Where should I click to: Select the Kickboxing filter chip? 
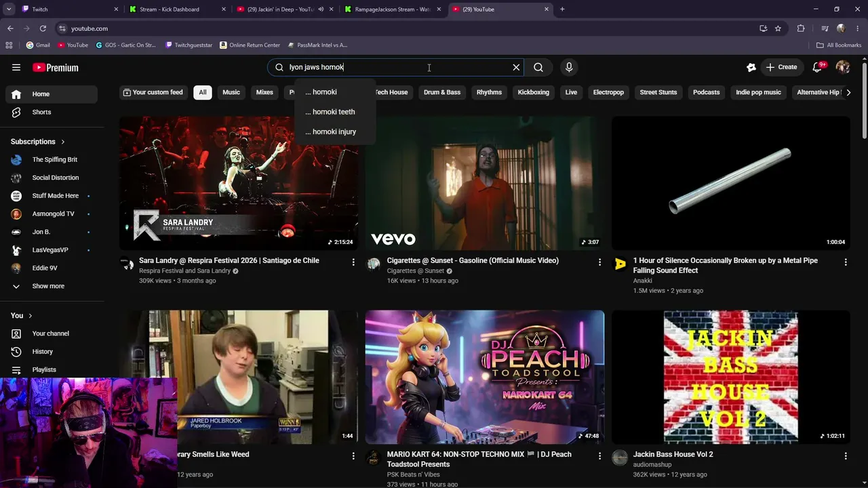534,92
